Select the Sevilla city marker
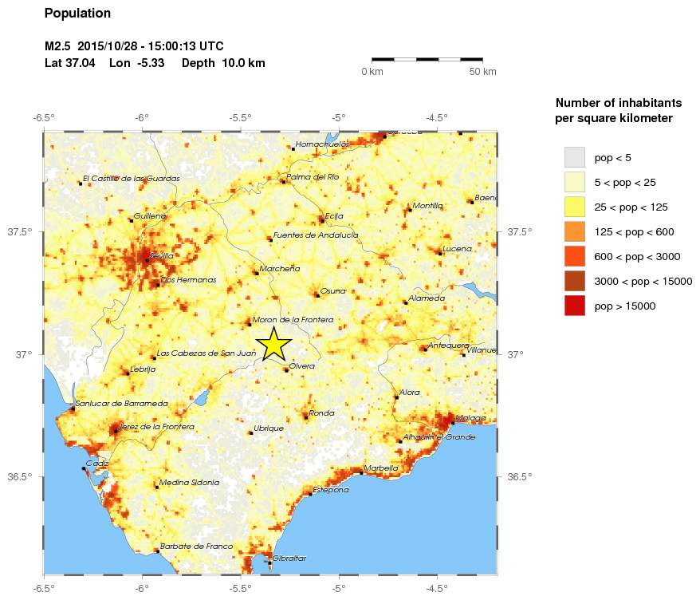Image resolution: width=700 pixels, height=600 pixels. (147, 260)
